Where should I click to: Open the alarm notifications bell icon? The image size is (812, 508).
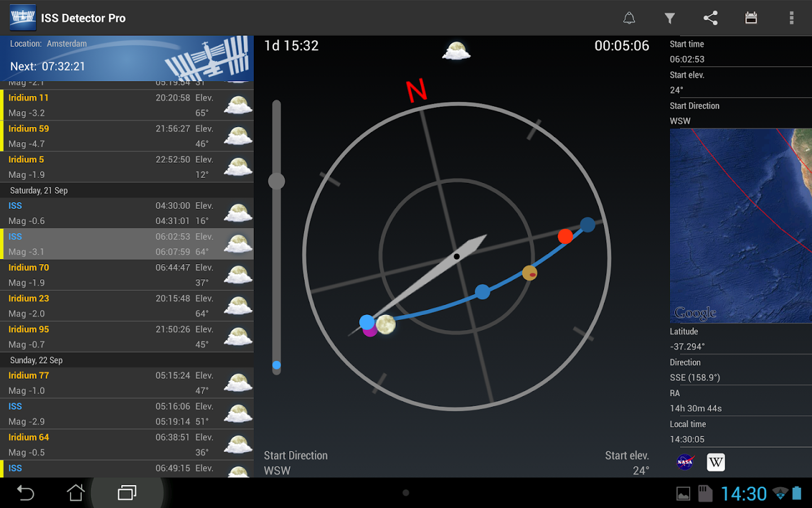click(629, 17)
